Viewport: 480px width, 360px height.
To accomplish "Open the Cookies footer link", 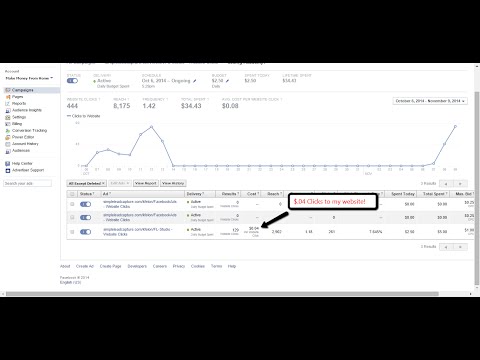I will pyautogui.click(x=198, y=266).
